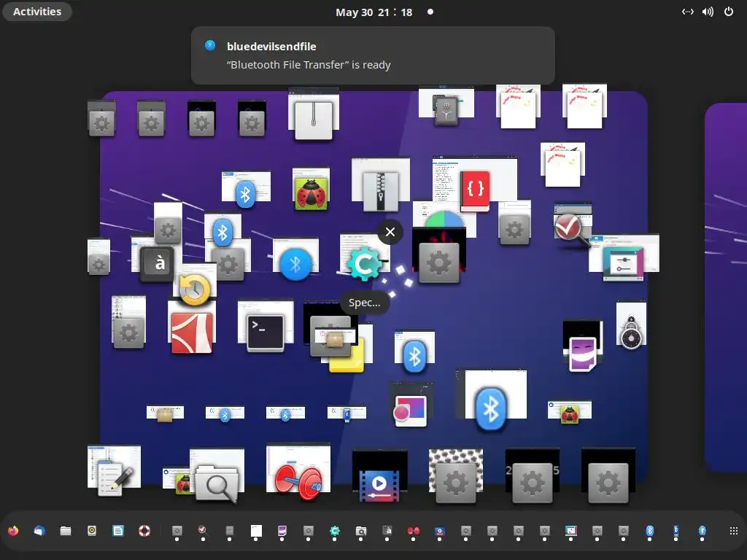Select the text editor pencil window

tap(115, 470)
